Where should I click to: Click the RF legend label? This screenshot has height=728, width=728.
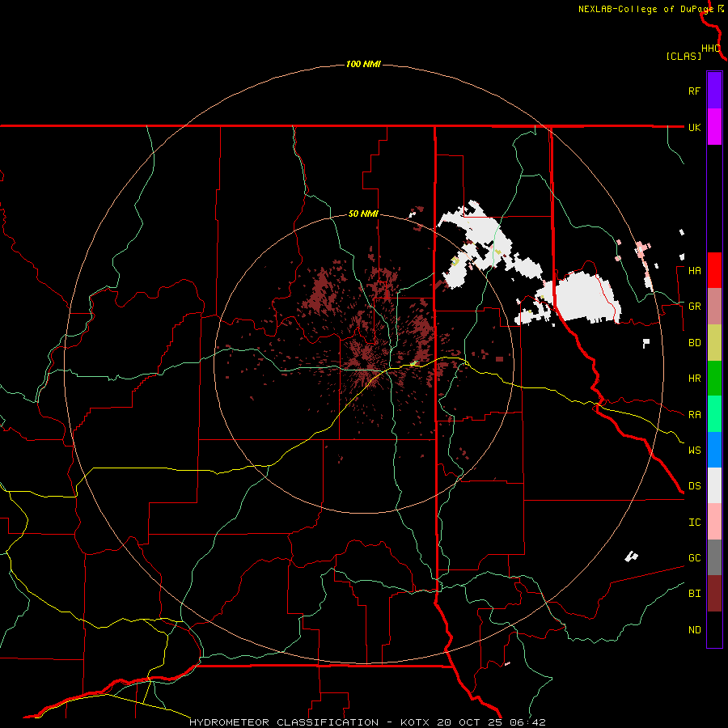[694, 91]
